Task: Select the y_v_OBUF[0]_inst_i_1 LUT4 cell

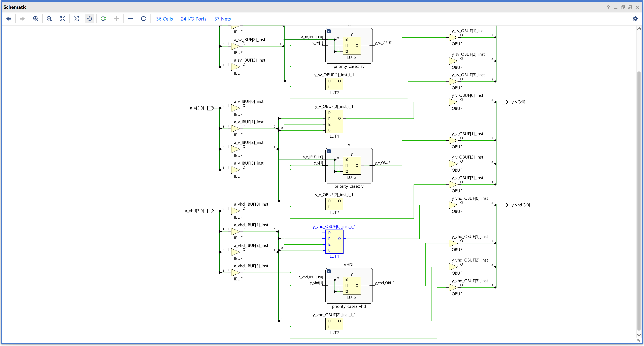Action: (x=334, y=122)
